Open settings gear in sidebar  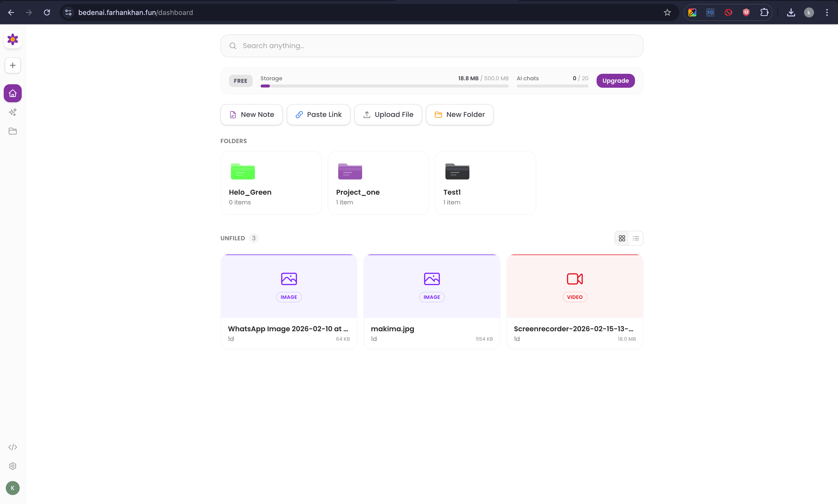click(12, 466)
